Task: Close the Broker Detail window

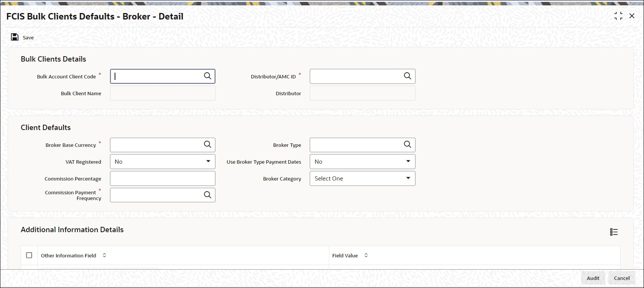Action: (632, 16)
